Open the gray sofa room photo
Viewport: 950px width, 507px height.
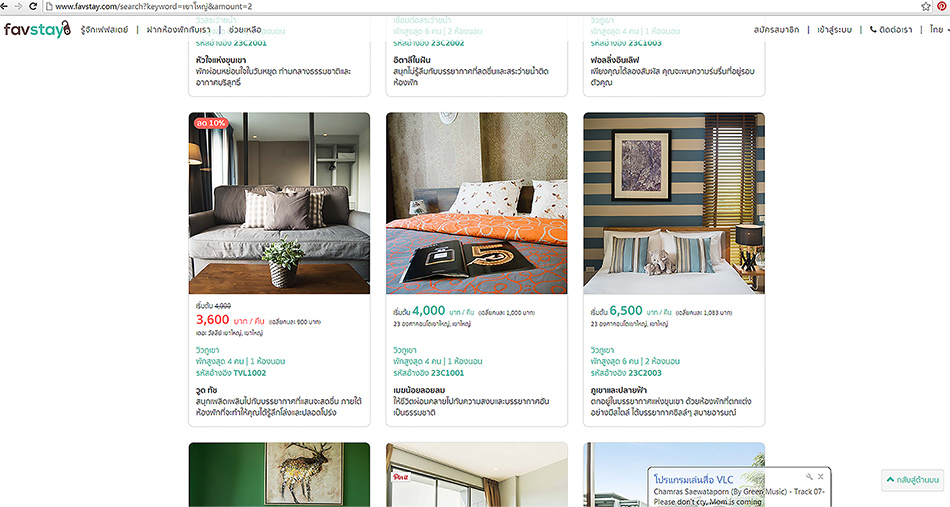tap(279, 203)
